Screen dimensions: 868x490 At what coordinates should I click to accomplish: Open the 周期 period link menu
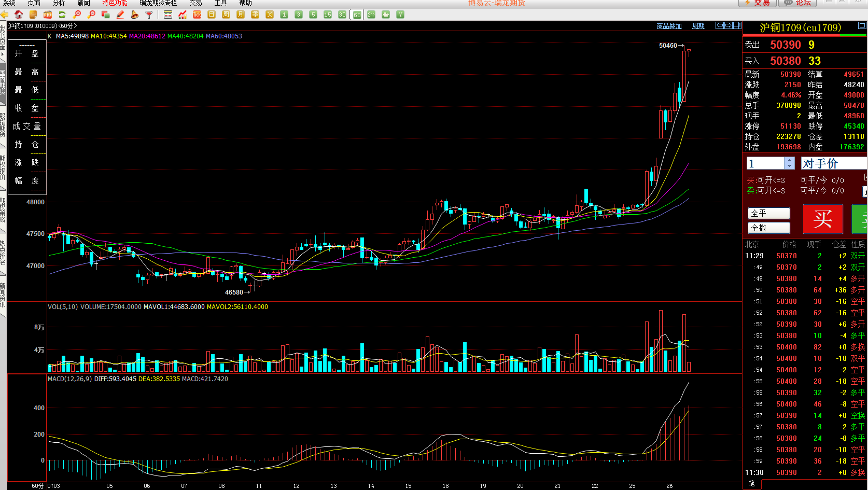698,26
